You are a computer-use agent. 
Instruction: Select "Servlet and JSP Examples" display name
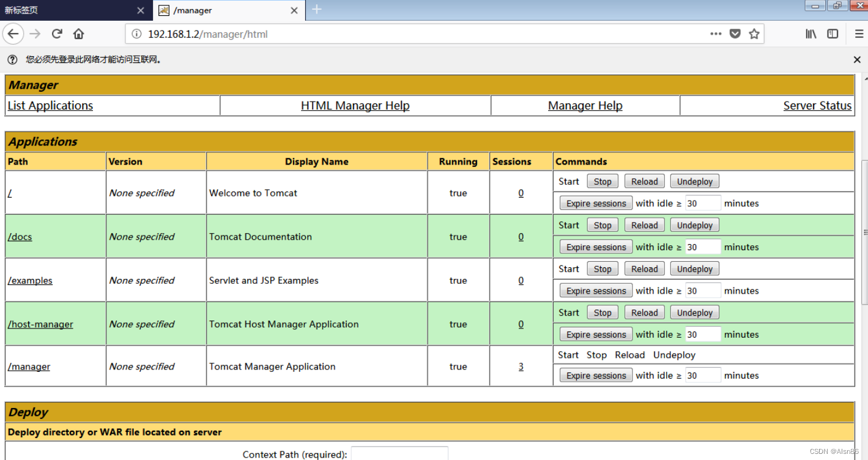point(264,281)
